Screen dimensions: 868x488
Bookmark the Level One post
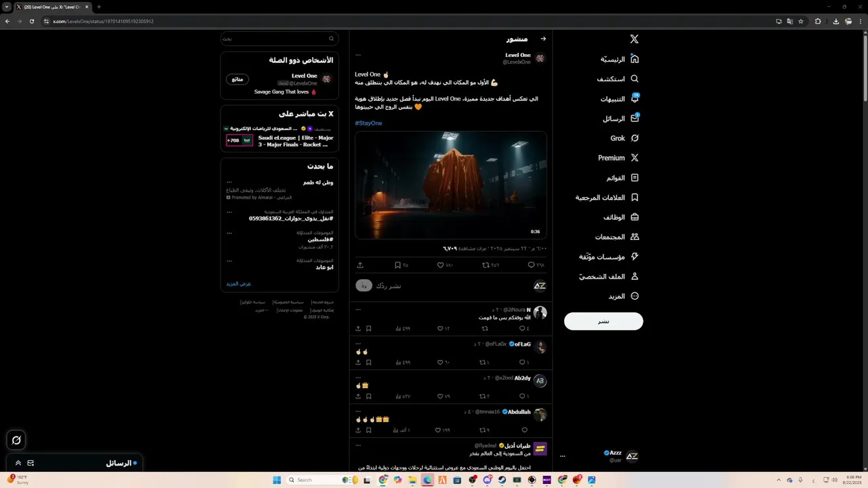point(401,265)
